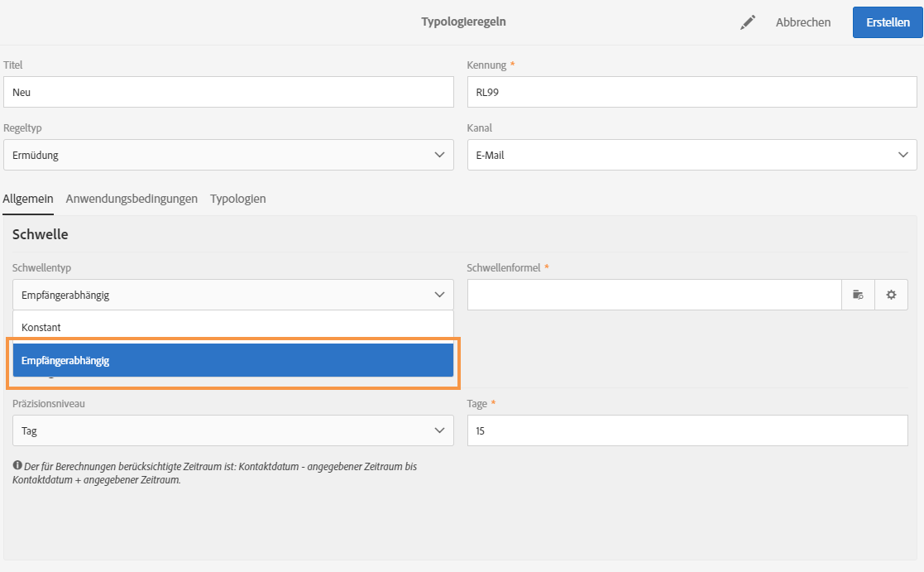This screenshot has width=924, height=572.
Task: Click the Abbrechen button
Action: (x=802, y=22)
